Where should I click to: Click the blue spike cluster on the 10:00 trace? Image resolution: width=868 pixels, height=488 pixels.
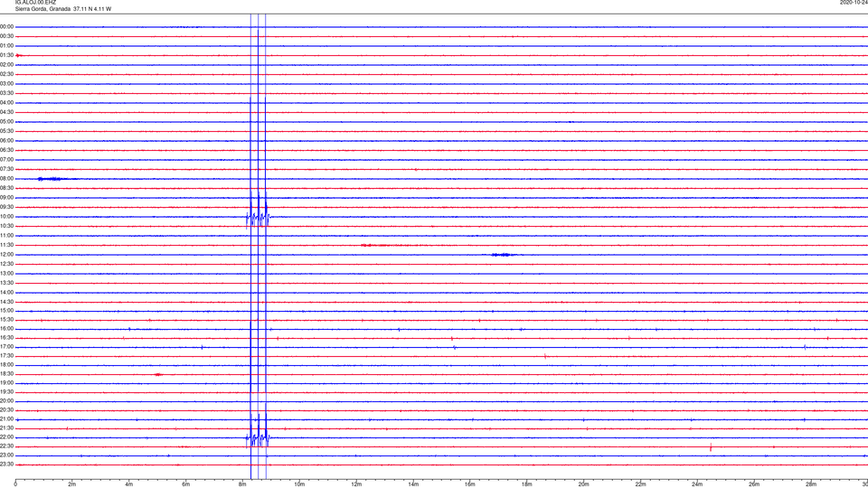(x=258, y=216)
